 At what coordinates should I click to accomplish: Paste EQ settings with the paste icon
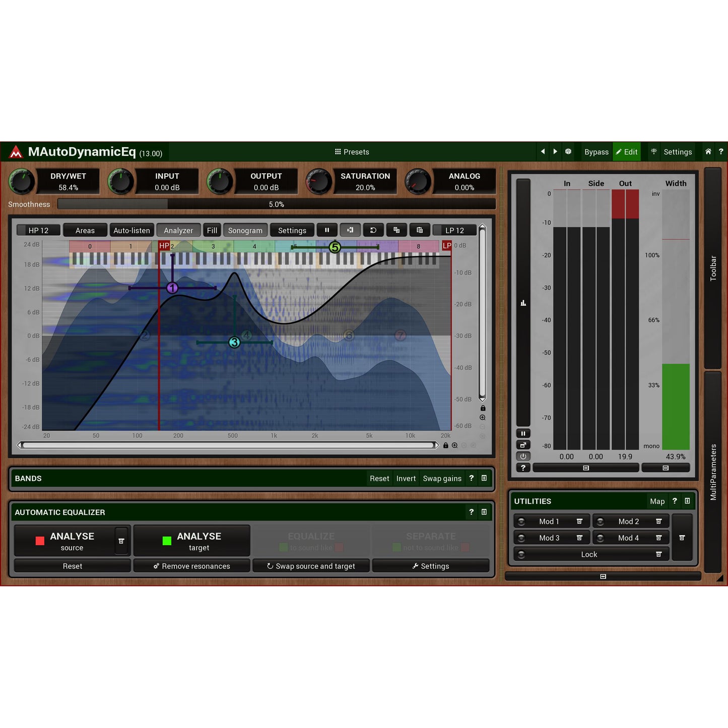coord(420,230)
